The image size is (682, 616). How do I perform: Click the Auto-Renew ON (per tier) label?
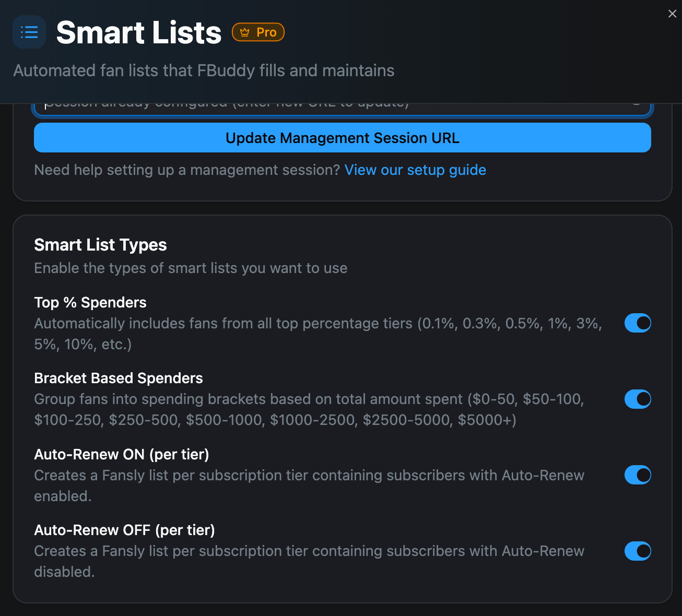pyautogui.click(x=122, y=455)
